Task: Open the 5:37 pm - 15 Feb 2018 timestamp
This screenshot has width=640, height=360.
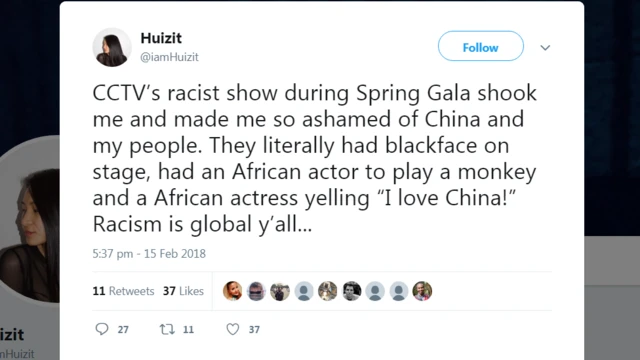Action: (x=149, y=253)
